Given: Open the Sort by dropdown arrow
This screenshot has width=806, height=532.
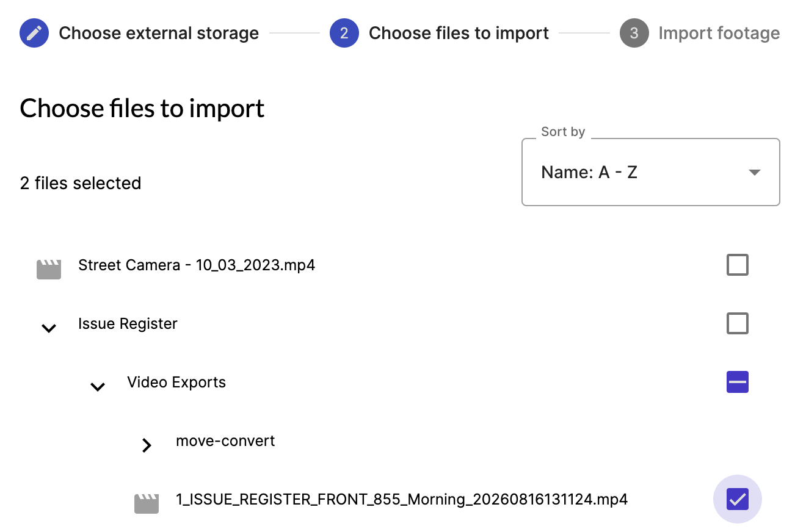Looking at the screenshot, I should pos(754,173).
